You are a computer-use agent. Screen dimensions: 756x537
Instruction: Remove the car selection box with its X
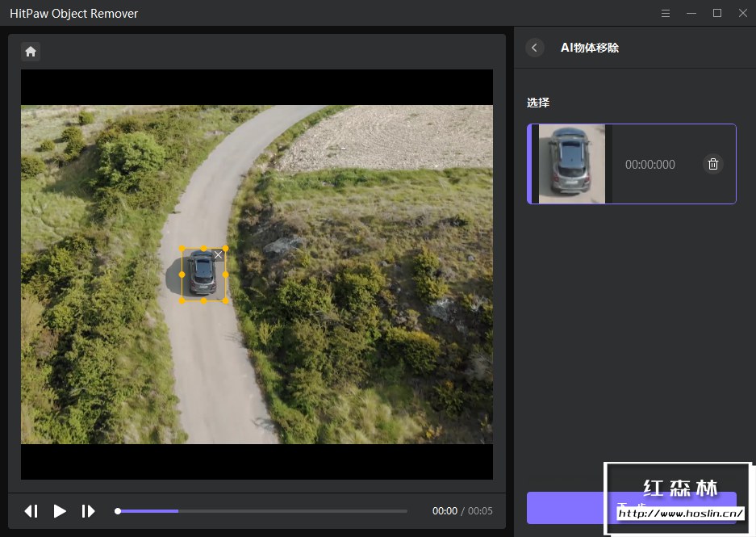pos(218,255)
